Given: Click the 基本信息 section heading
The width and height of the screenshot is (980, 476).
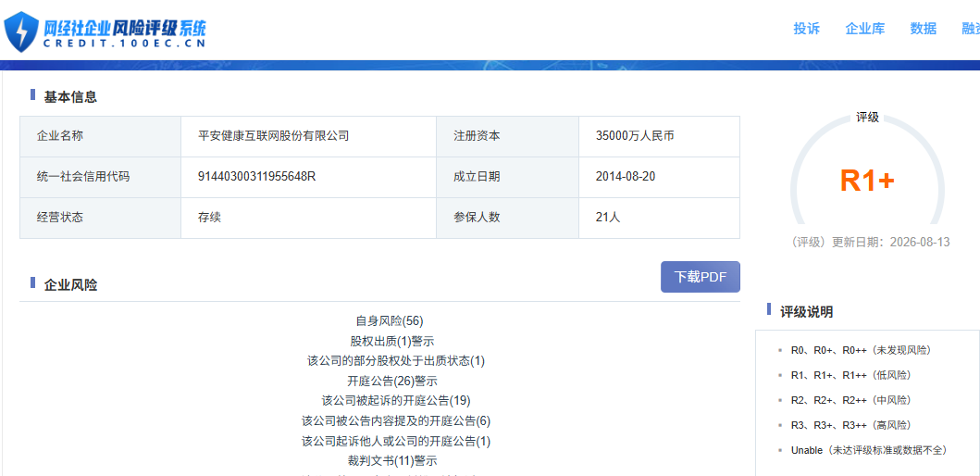Looking at the screenshot, I should pos(70,97).
